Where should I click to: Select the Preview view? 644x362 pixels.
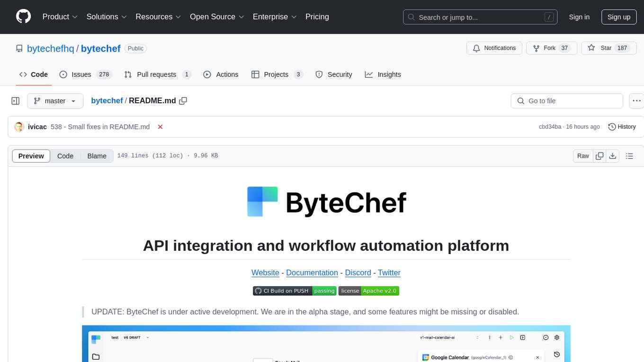tap(31, 156)
